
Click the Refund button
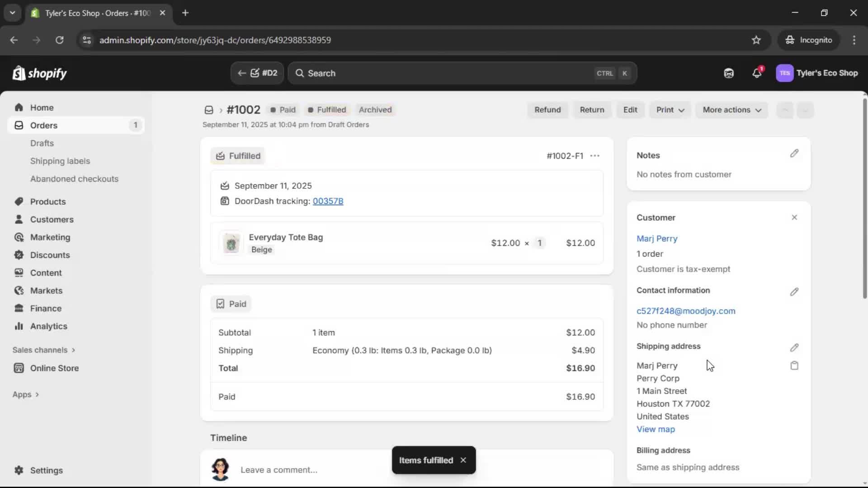coord(547,110)
